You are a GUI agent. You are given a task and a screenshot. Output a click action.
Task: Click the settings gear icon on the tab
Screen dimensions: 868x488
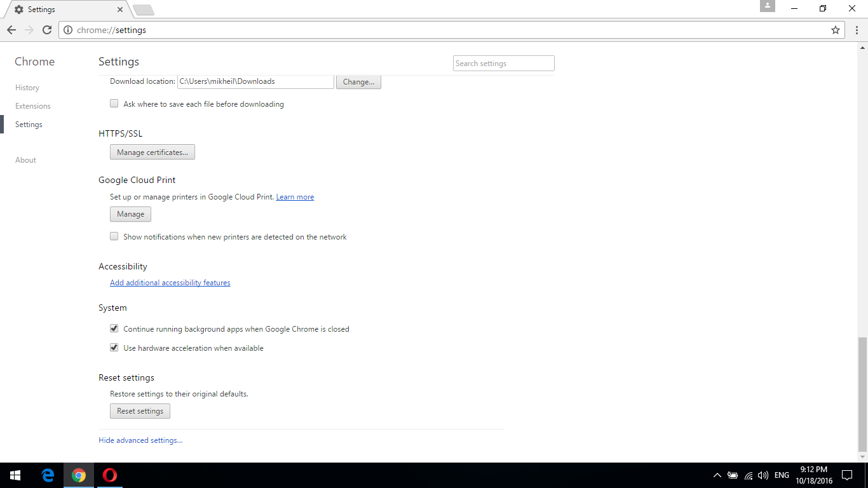pyautogui.click(x=19, y=10)
